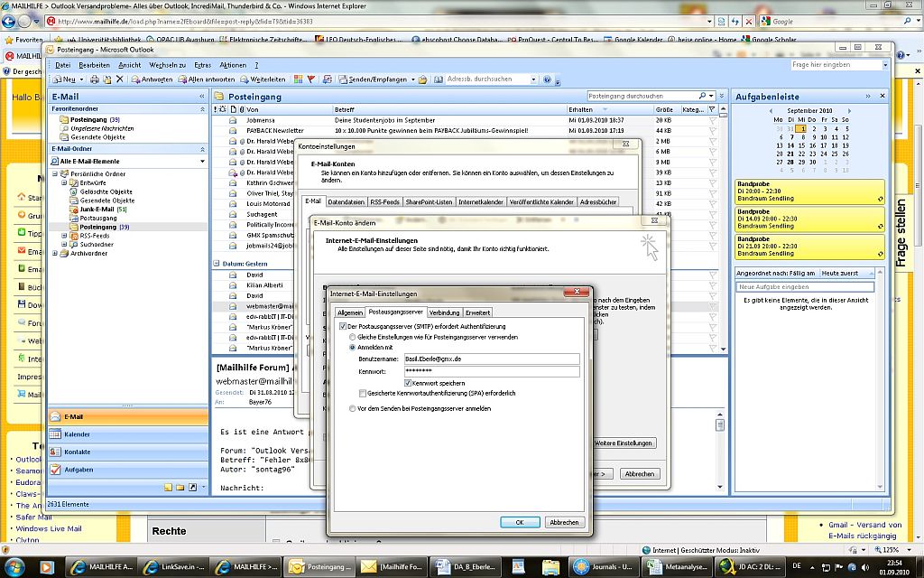This screenshot has height=578, width=924.
Task: Click the colored categorize squares icon
Action: 298,79
